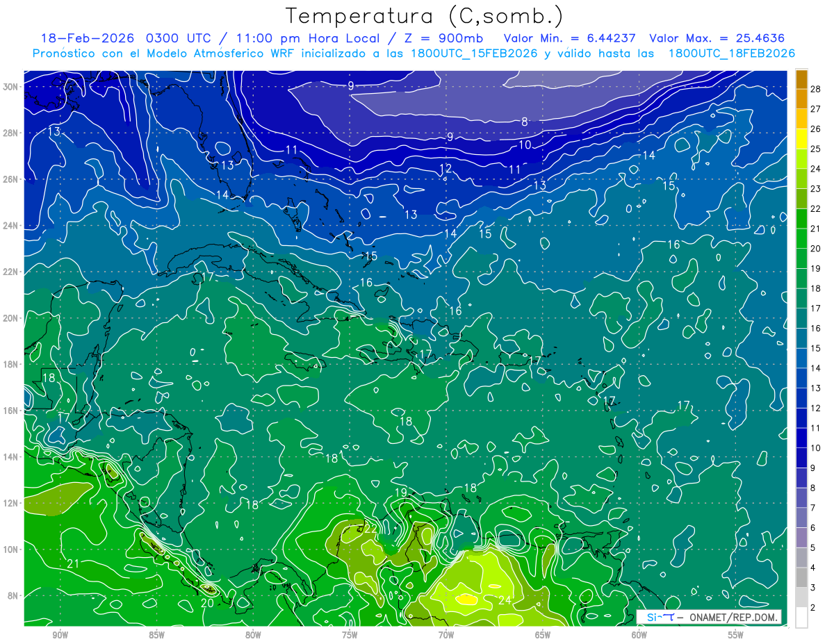
Task: Click the '21' contour label on the map
Action: (x=73, y=564)
